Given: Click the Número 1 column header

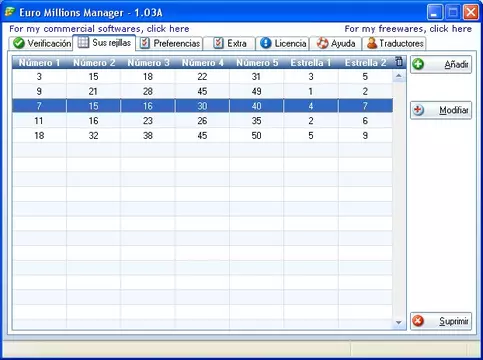Looking at the screenshot, I should 39,63.
